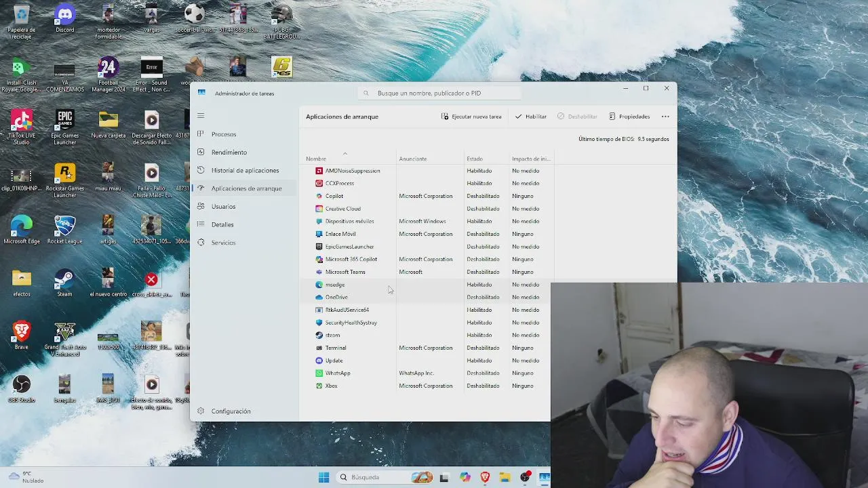Image resolution: width=868 pixels, height=488 pixels.
Task: Open the Windows Start menu
Action: tap(323, 477)
